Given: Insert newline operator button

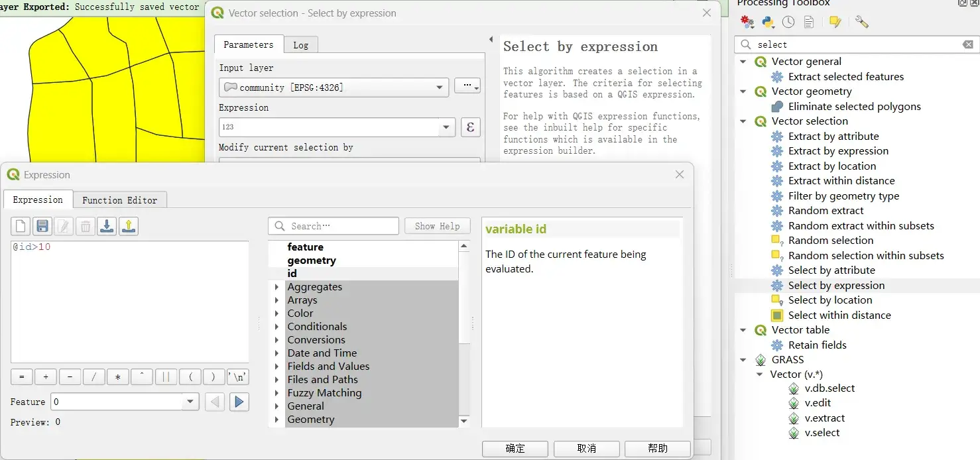Looking at the screenshot, I should [237, 376].
